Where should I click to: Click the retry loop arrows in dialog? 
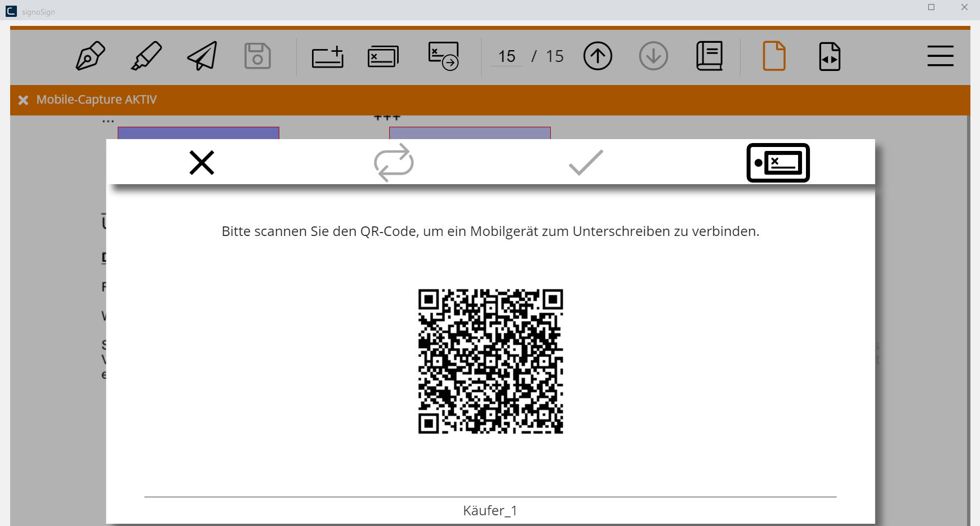click(394, 163)
